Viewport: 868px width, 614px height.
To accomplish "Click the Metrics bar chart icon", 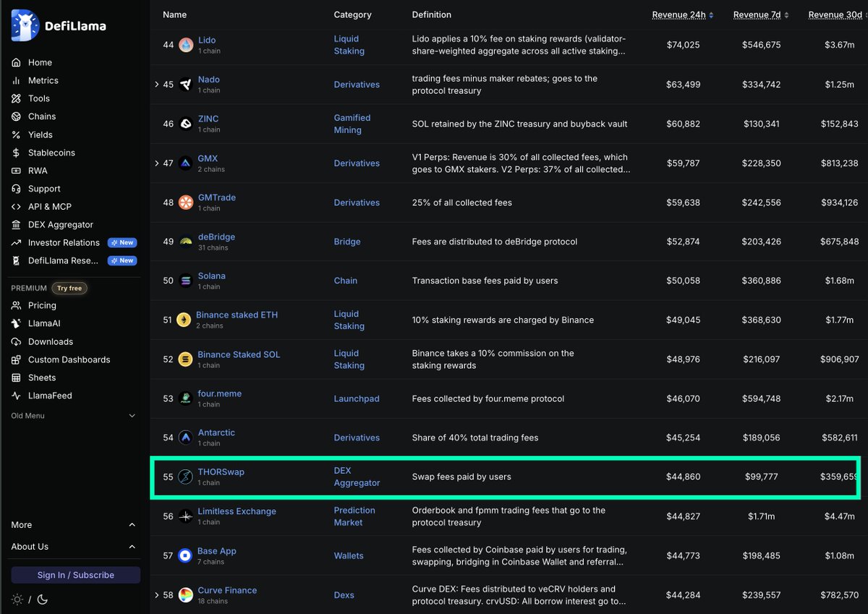I will click(x=16, y=80).
